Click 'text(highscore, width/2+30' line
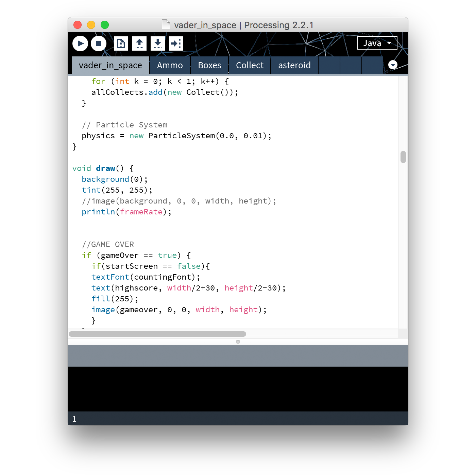This screenshot has height=475, width=476. point(189,288)
